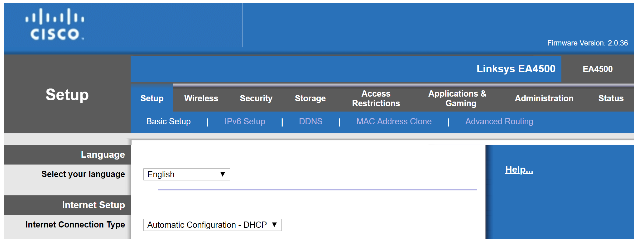Open the Setup main tab

152,98
